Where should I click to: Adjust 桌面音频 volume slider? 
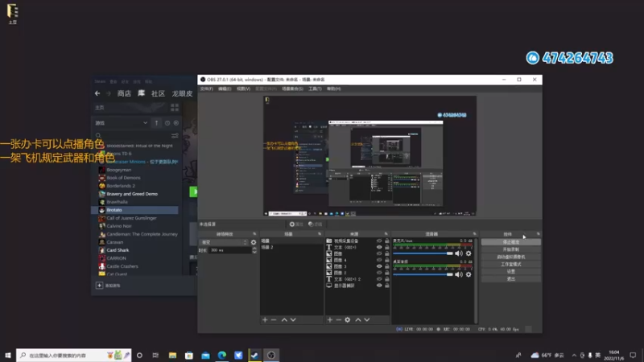point(423,274)
